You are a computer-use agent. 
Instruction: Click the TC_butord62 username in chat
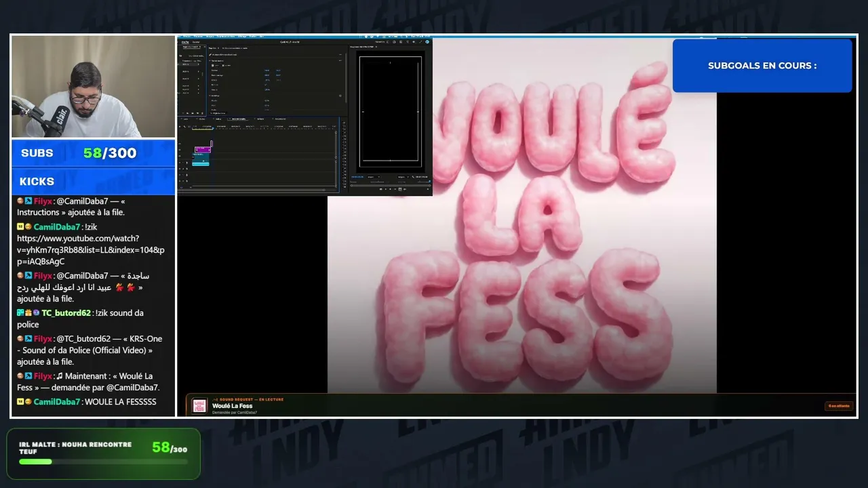(66, 313)
